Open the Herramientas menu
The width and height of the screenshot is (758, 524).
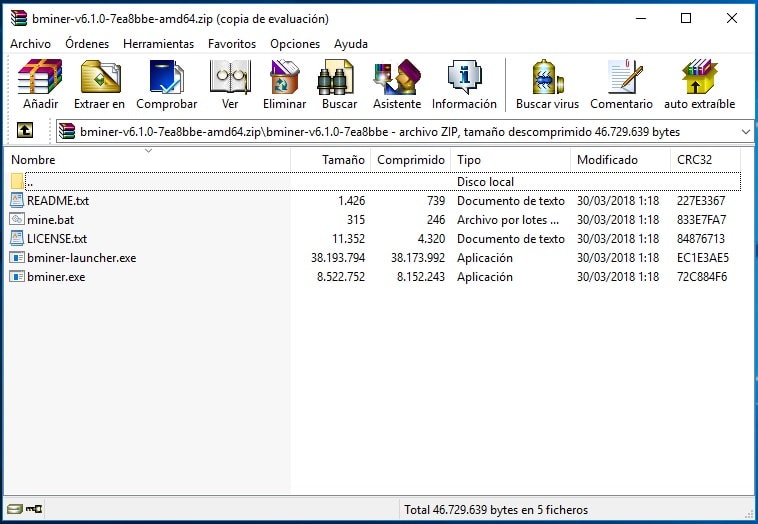[x=158, y=44]
